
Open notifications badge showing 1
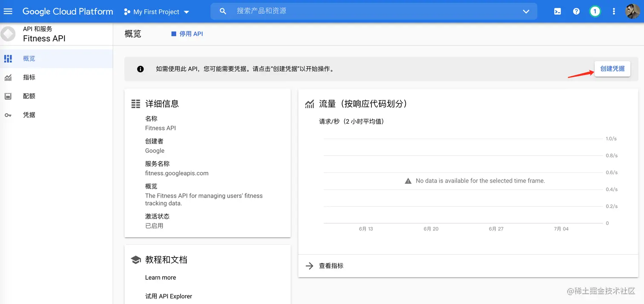pyautogui.click(x=595, y=11)
